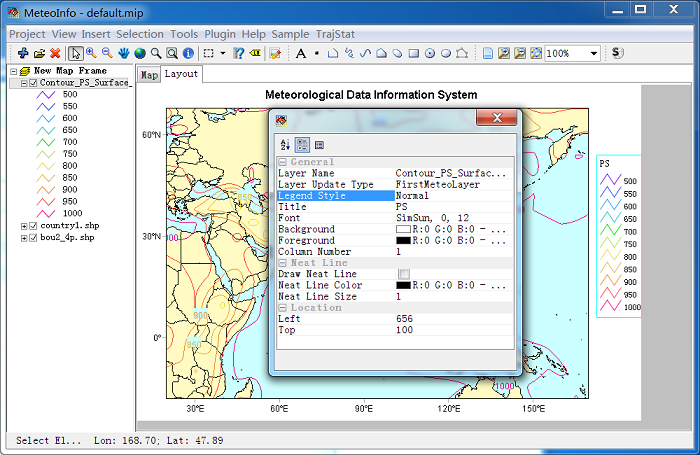This screenshot has height=455, width=700.
Task: Toggle the Draw Neat Line checkbox
Action: [403, 274]
